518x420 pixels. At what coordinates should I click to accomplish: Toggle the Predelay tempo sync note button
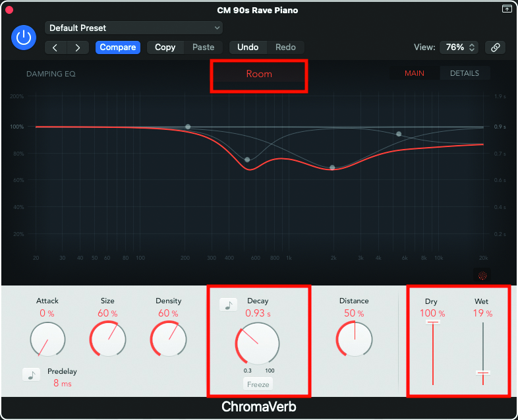pos(32,375)
